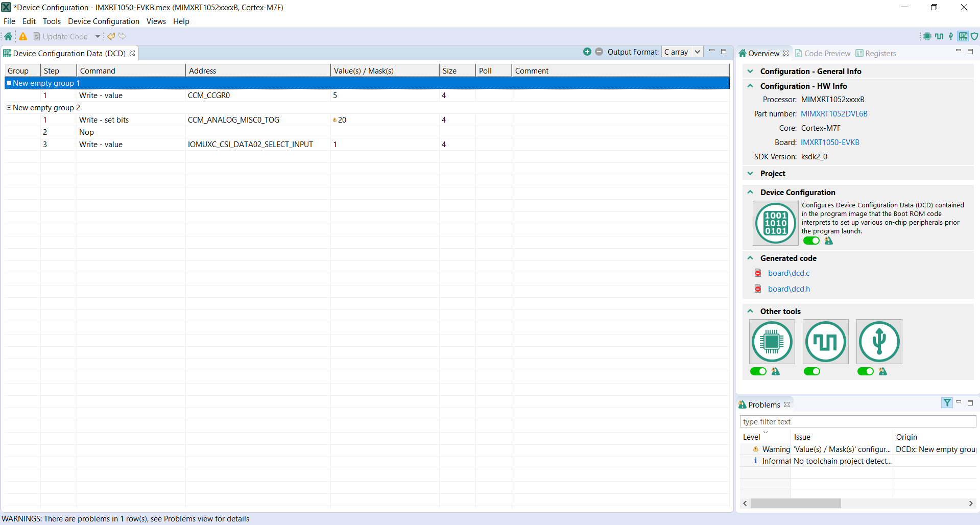Image resolution: width=980 pixels, height=525 pixels.
Task: Collapse the Other tools section
Action: tap(750, 311)
